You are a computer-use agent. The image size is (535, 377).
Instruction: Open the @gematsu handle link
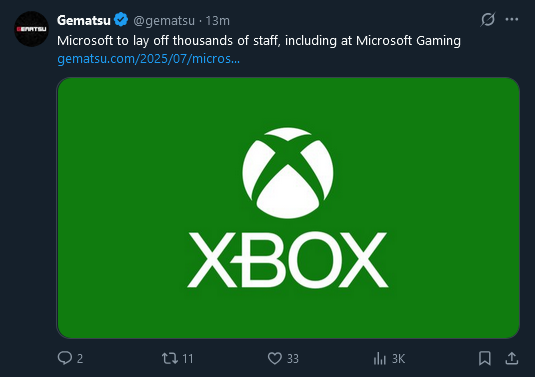(164, 21)
